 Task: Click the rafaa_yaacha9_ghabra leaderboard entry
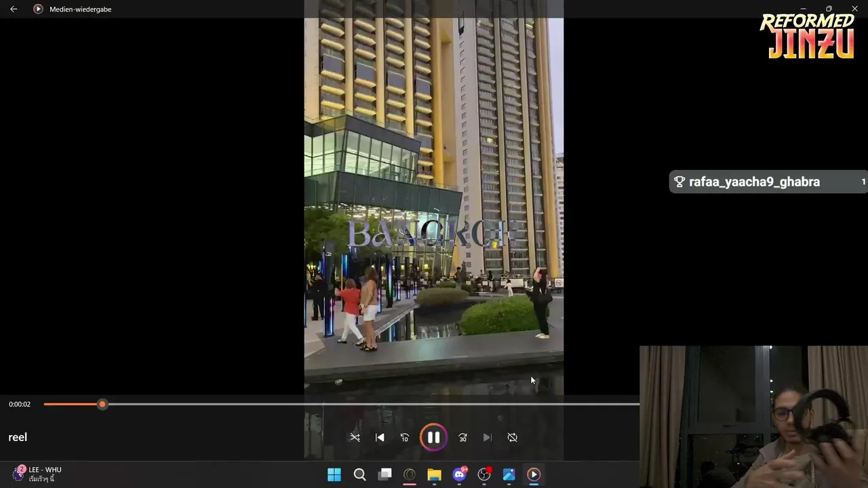pos(768,182)
